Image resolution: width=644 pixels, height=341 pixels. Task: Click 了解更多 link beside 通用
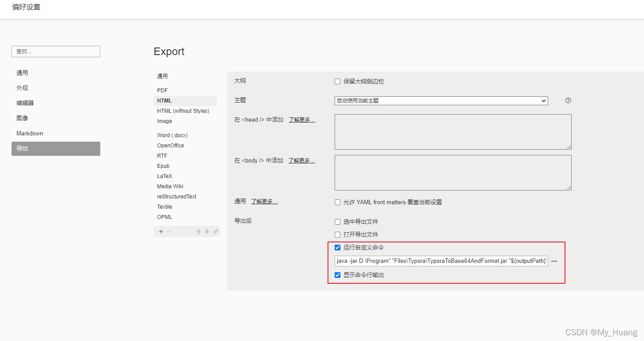(265, 201)
